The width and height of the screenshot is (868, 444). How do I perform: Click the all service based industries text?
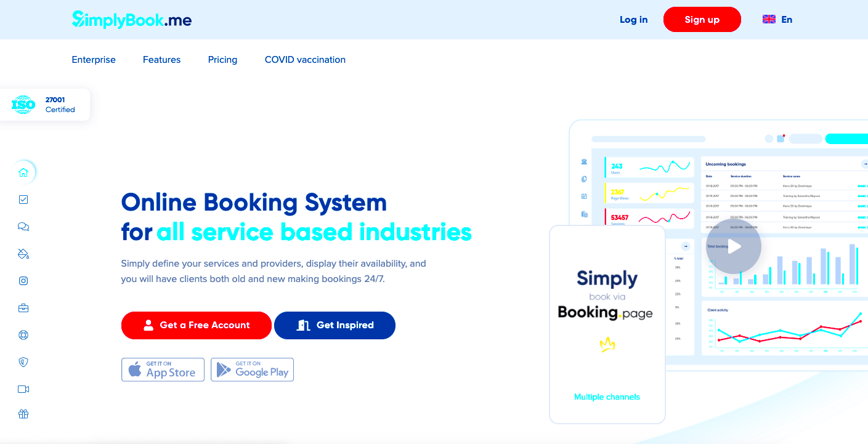pos(314,232)
